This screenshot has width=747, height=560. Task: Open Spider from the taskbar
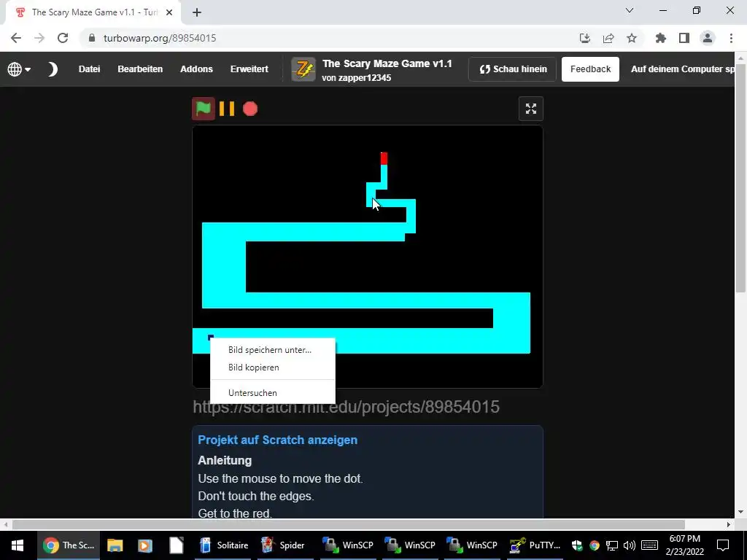pyautogui.click(x=284, y=545)
